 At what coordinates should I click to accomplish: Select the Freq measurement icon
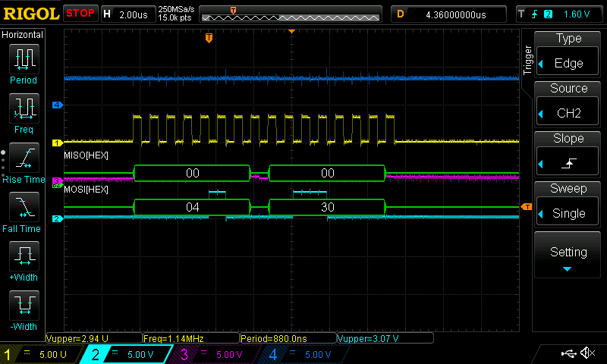[24, 108]
